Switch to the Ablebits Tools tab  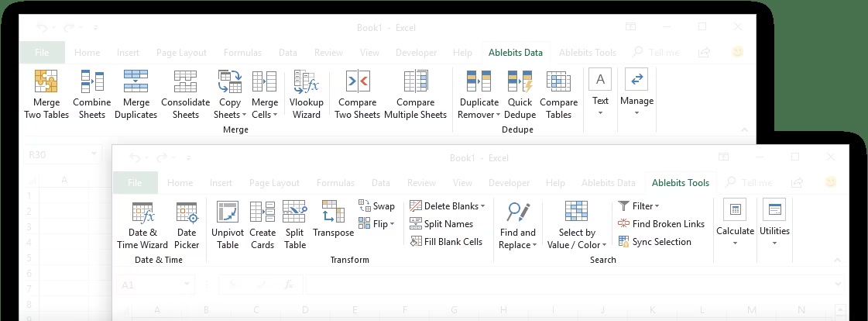pyautogui.click(x=680, y=183)
